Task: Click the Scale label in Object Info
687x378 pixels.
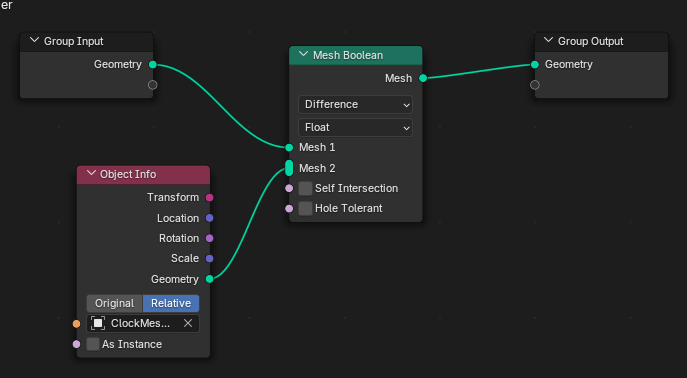Action: click(185, 258)
